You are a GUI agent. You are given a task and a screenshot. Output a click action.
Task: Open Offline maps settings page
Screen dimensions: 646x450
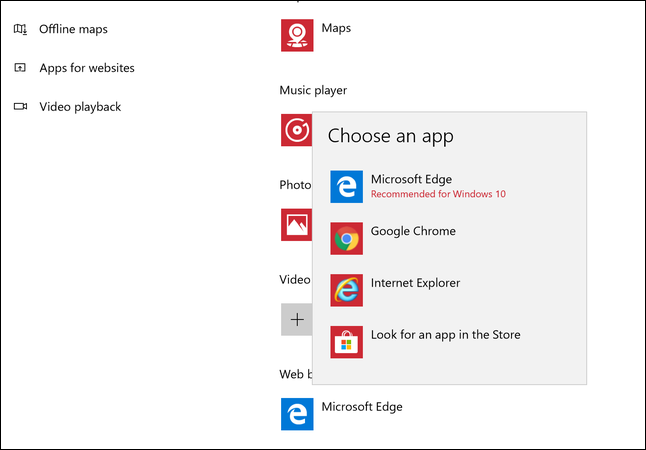point(74,29)
